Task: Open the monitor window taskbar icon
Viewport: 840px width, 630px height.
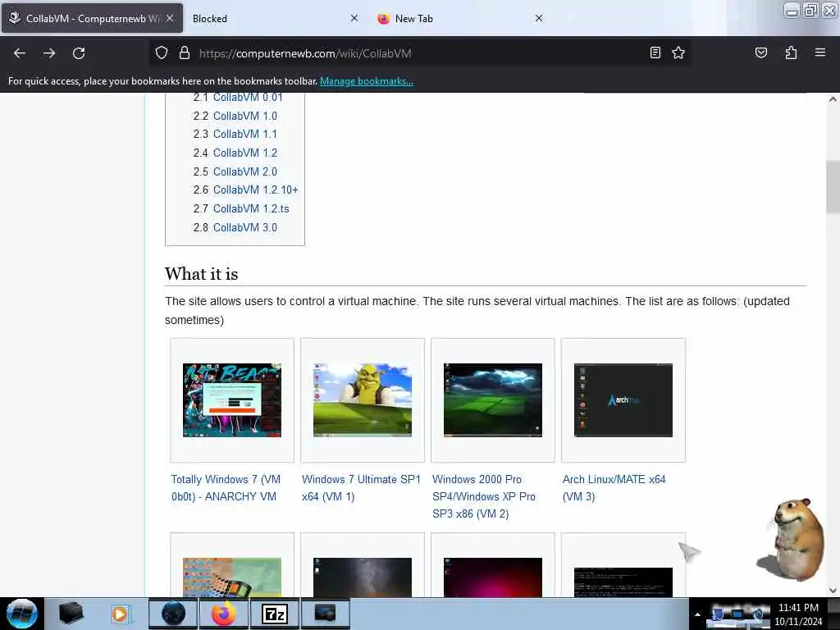Action: pyautogui.click(x=325, y=614)
